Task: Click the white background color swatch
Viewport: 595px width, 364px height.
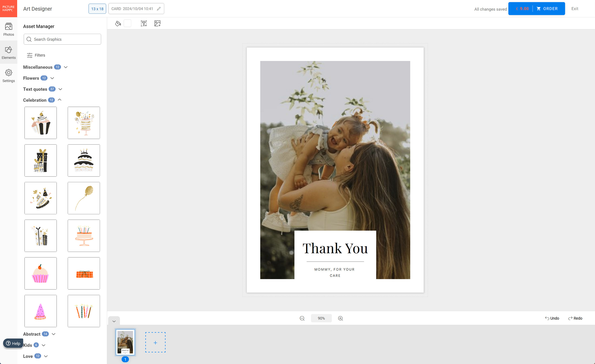Action: (x=127, y=23)
